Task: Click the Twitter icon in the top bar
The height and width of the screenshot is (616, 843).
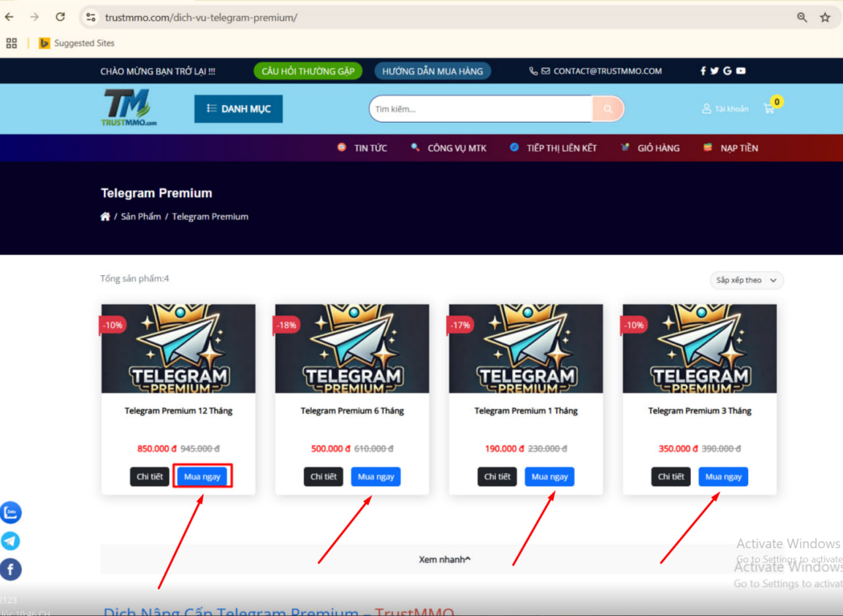Action: click(x=715, y=71)
